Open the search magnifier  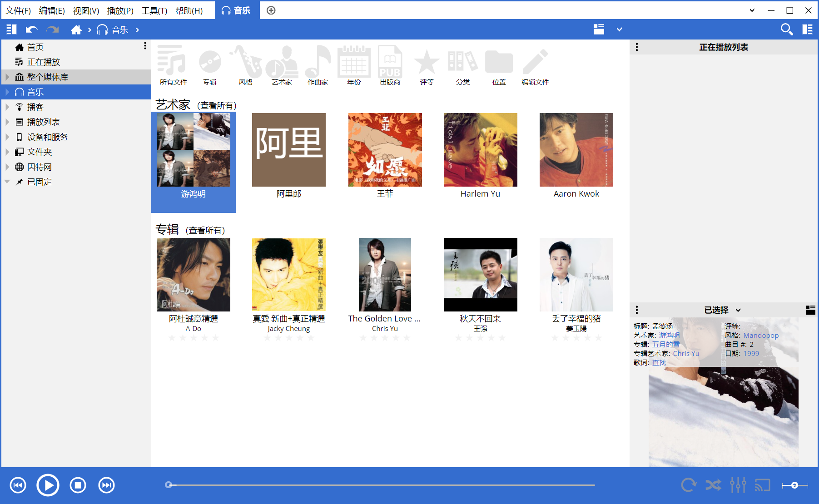(787, 30)
